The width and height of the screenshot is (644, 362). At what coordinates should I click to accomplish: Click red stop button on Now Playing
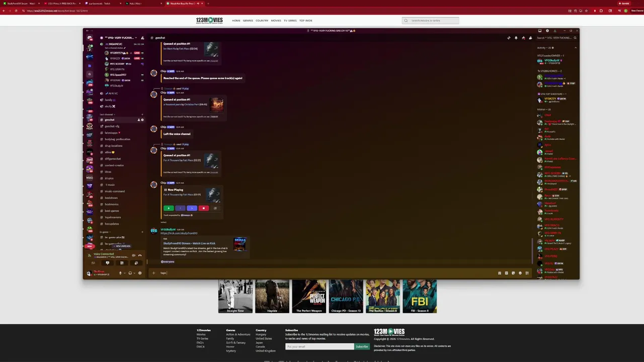pos(204,208)
